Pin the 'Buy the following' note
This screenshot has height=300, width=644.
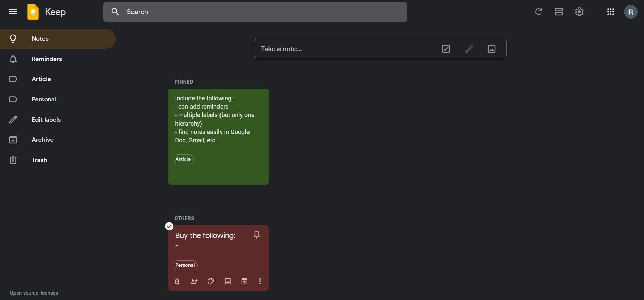(x=256, y=235)
